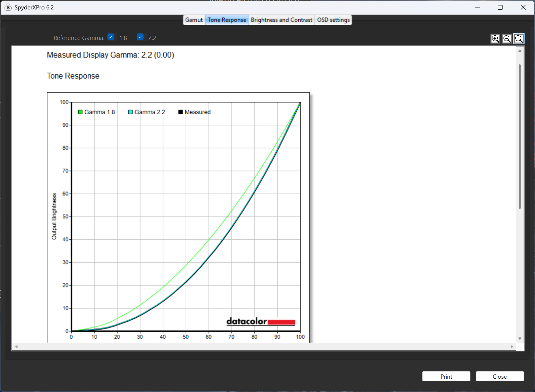Click the Close button

tap(500, 376)
